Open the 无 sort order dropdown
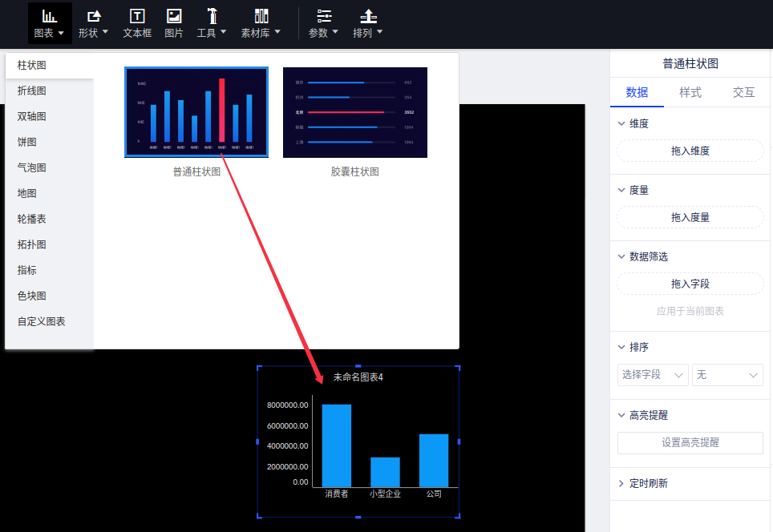This screenshot has width=773, height=532. coord(728,374)
